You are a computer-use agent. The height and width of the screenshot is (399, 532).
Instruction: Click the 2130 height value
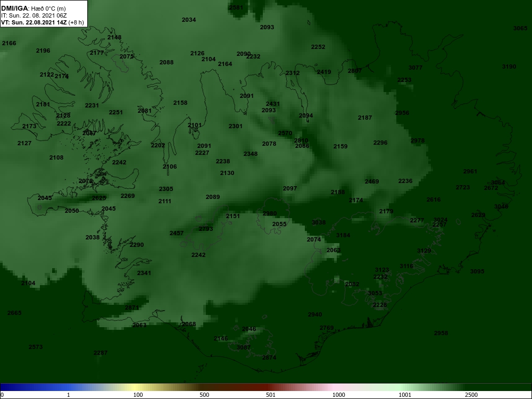tap(227, 173)
